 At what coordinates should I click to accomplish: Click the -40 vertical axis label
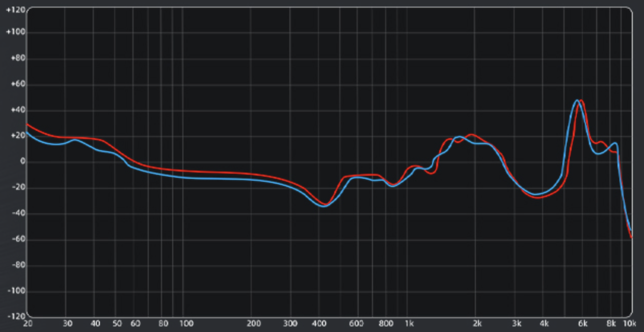18,213
